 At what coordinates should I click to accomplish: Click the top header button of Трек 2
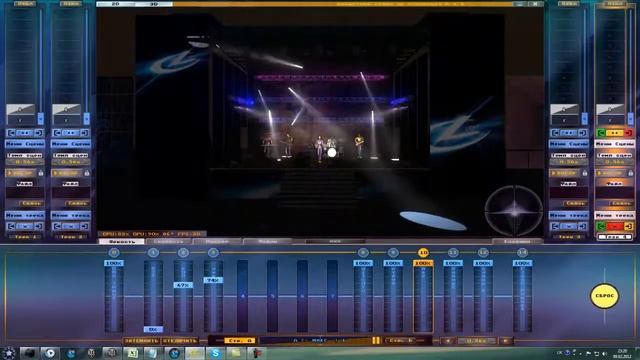coord(71,3)
